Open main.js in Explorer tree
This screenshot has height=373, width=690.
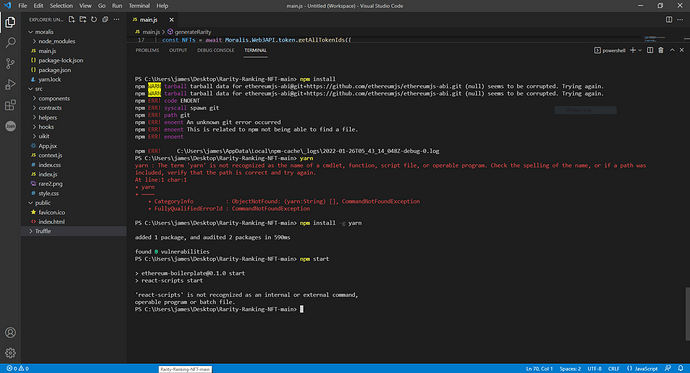pos(74,51)
